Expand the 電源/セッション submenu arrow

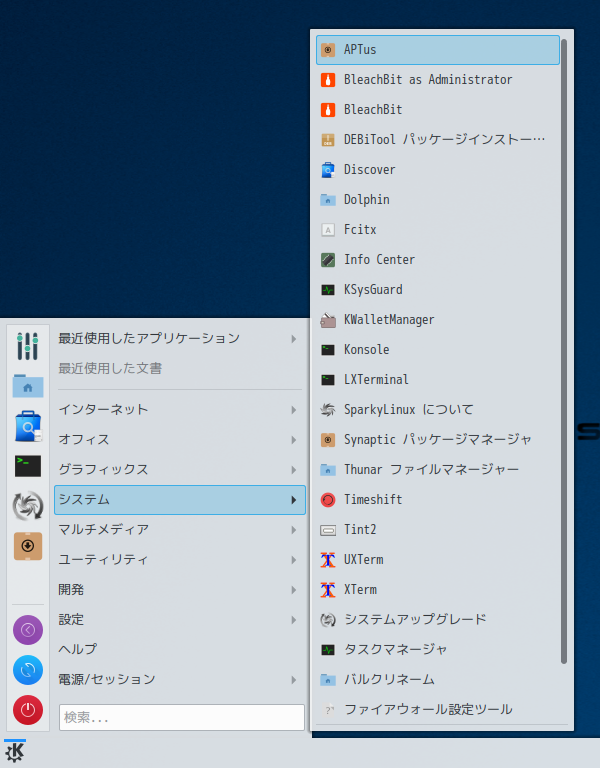click(293, 680)
